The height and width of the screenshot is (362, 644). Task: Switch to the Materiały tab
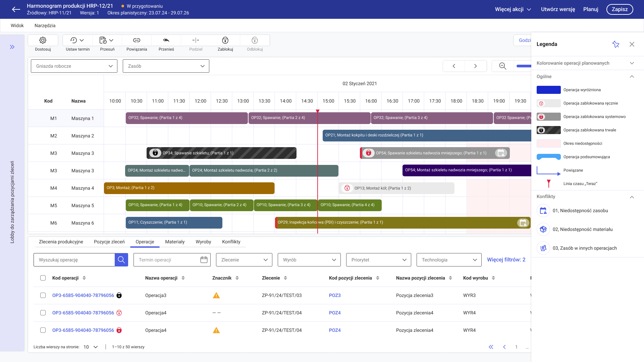pos(175,242)
